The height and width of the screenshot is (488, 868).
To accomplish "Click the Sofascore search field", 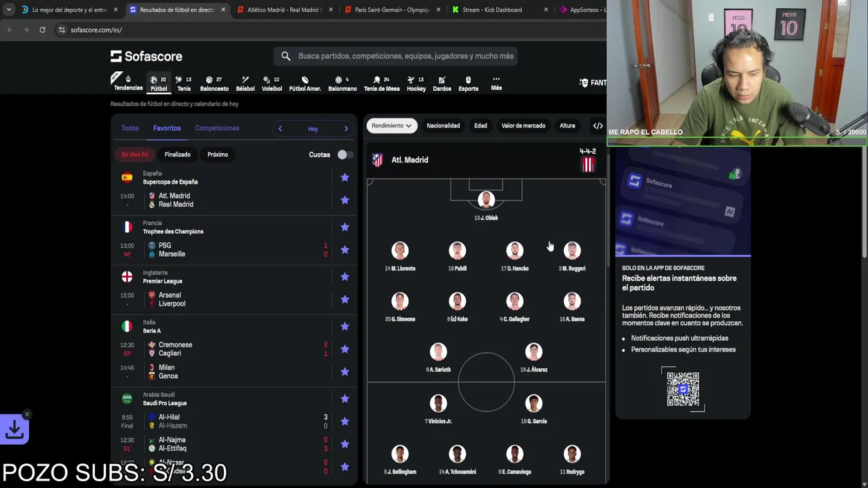I will tap(395, 56).
